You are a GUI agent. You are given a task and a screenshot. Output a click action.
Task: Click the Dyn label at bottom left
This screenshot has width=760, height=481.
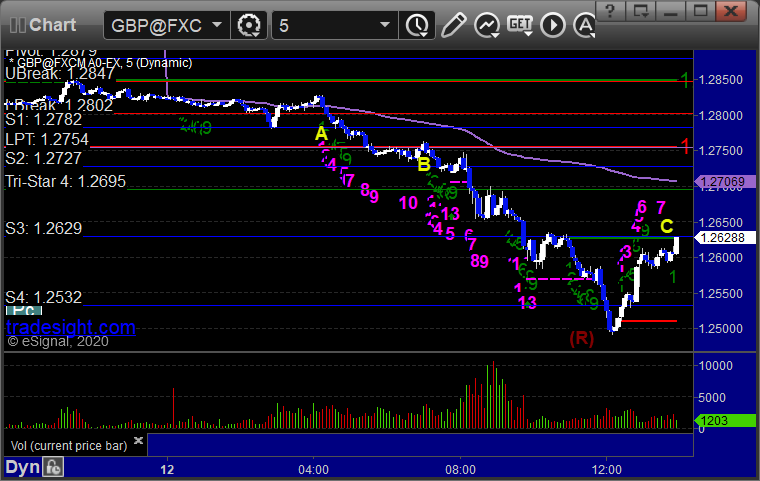click(22, 467)
